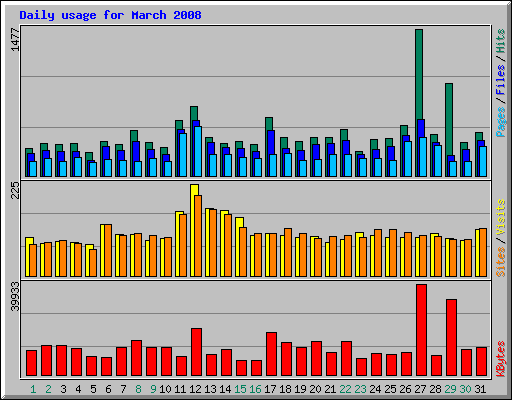Click day 24 on the x-axis
Viewport: 512px width, 400px height.
point(375,389)
